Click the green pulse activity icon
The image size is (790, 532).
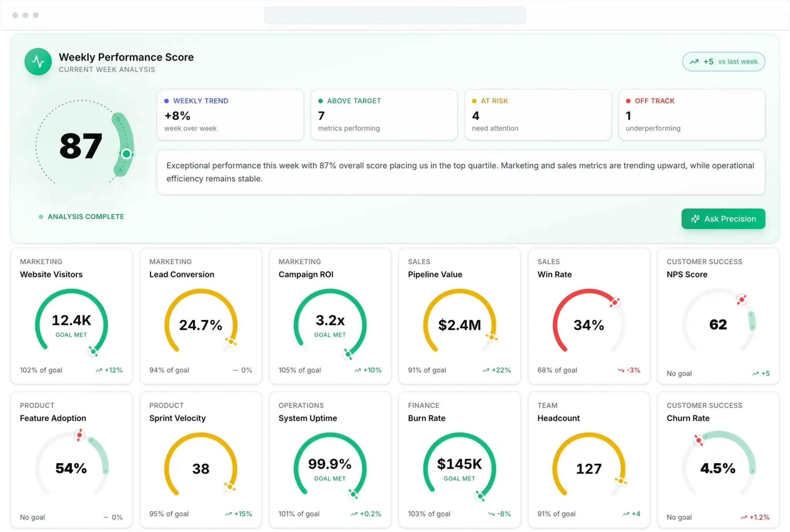[x=38, y=61]
